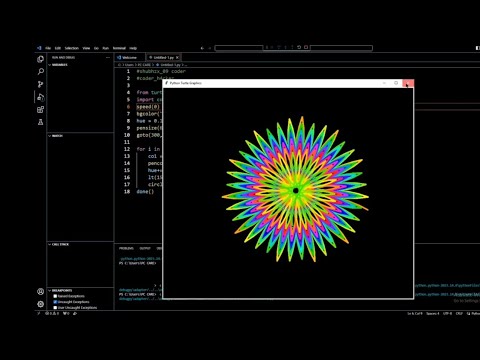Open the Run and Debug more actions ellipsis
Viewport: 480px width, 360px height.
coord(108,57)
